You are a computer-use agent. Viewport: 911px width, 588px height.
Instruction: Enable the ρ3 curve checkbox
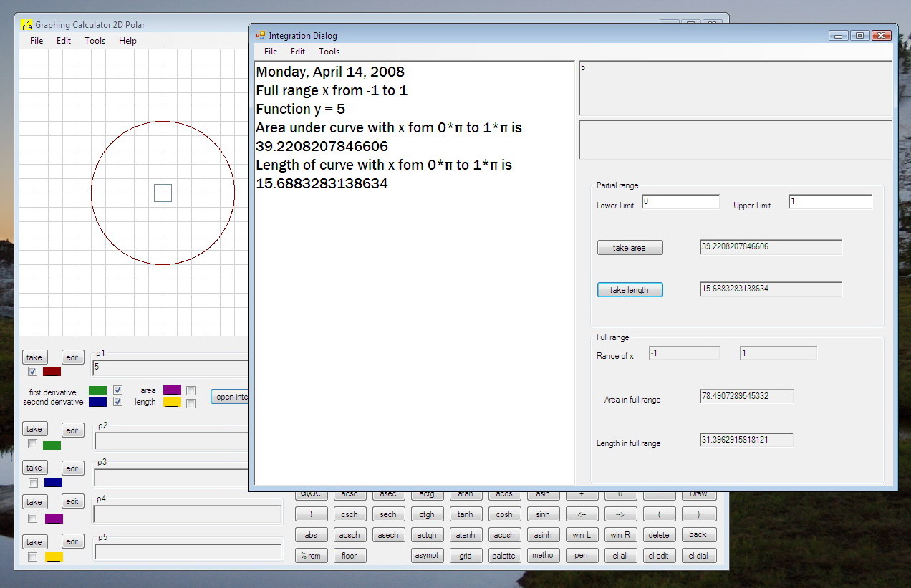(x=32, y=483)
